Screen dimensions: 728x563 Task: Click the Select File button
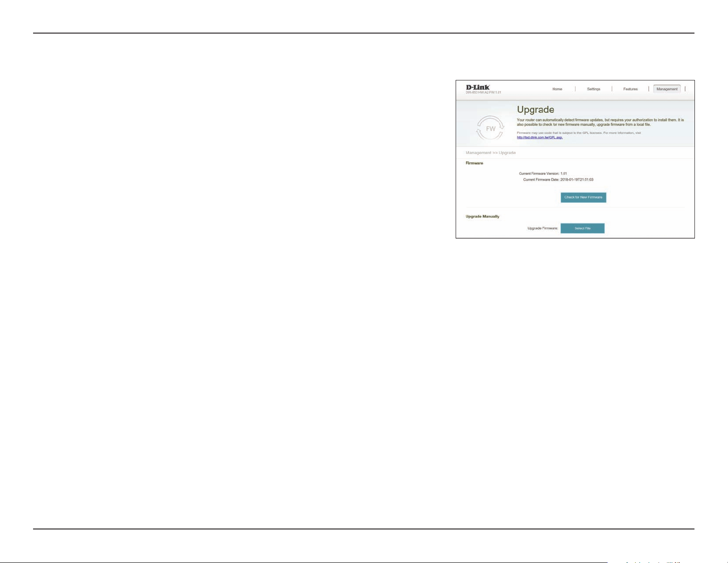pyautogui.click(x=582, y=228)
